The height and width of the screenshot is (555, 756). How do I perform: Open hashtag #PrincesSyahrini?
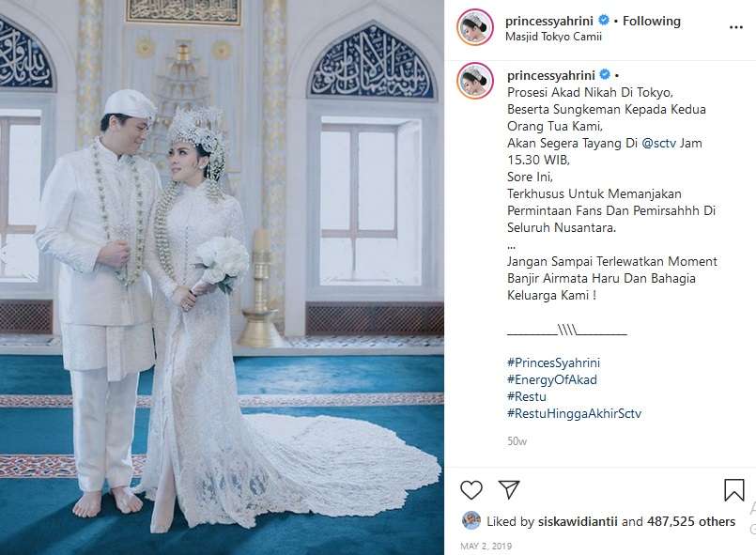tap(553, 362)
